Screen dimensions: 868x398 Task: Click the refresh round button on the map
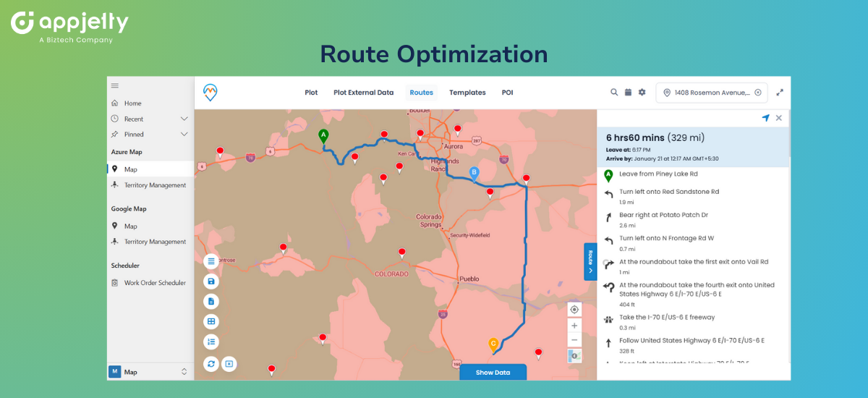[211, 364]
